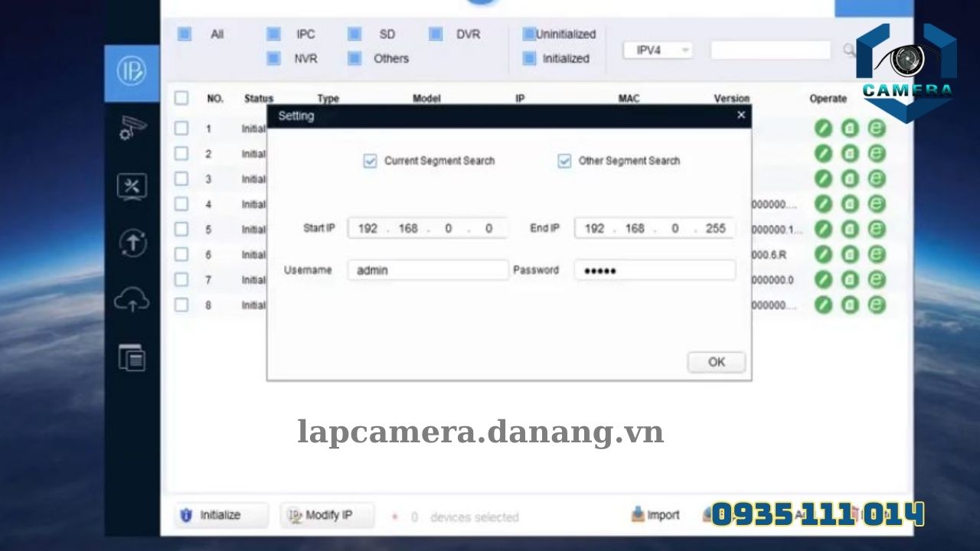Click the lock icon for device 2
980x551 pixels.
click(x=848, y=153)
